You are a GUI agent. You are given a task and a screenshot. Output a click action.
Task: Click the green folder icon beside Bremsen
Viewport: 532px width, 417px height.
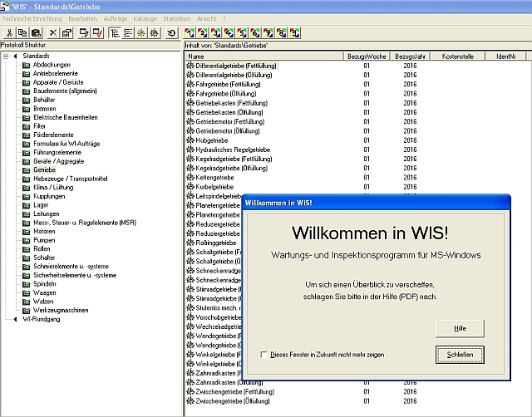(x=26, y=109)
